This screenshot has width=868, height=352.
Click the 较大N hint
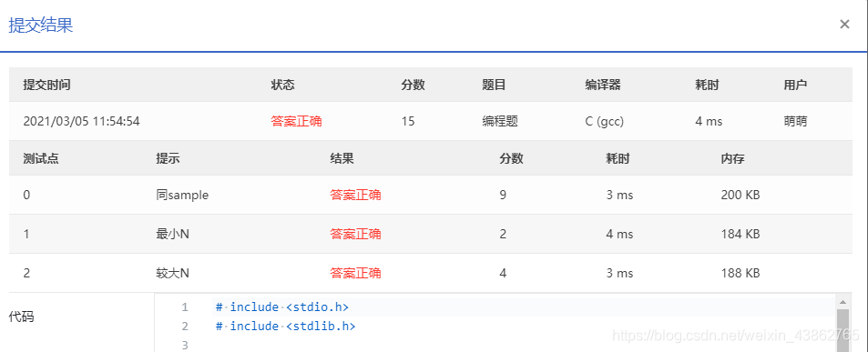coord(173,273)
